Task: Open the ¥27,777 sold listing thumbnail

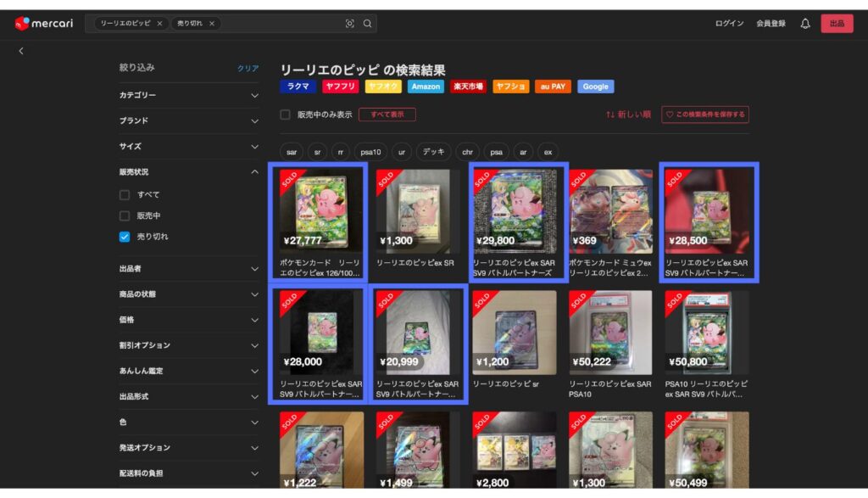Action: point(321,211)
